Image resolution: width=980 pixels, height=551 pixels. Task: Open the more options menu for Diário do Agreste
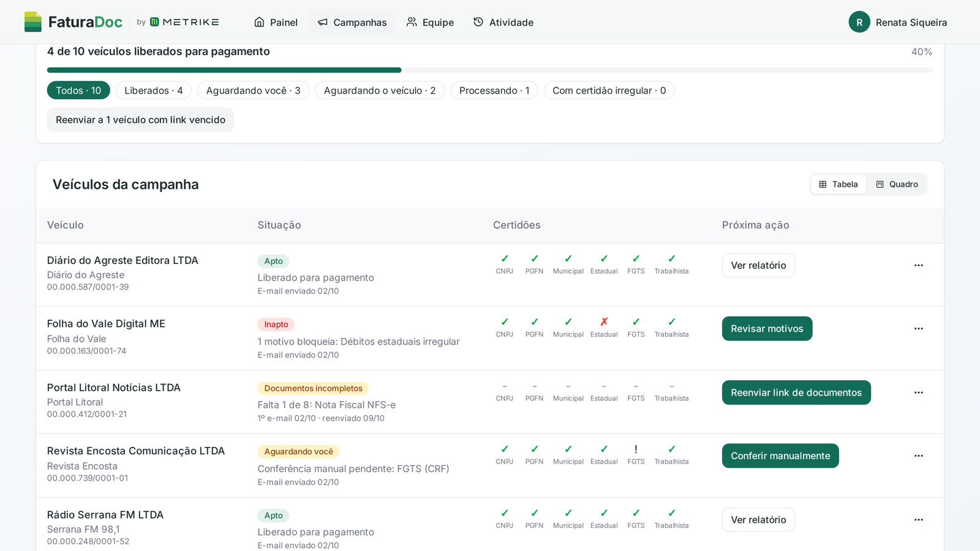click(918, 265)
